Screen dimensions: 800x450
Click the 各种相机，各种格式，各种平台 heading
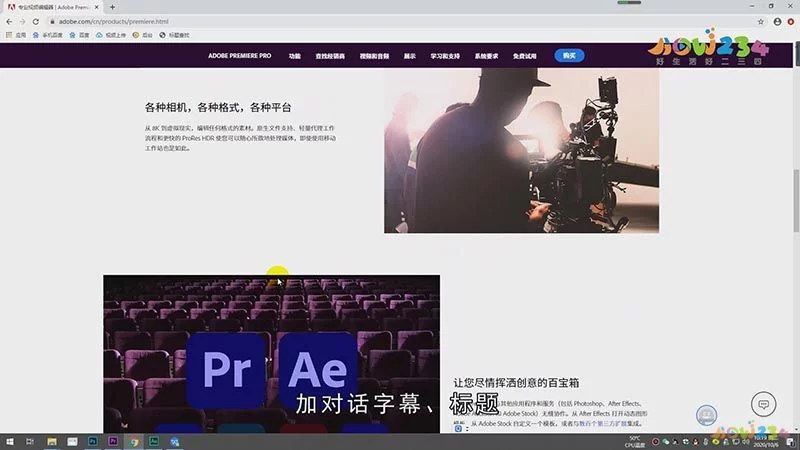[218, 108]
